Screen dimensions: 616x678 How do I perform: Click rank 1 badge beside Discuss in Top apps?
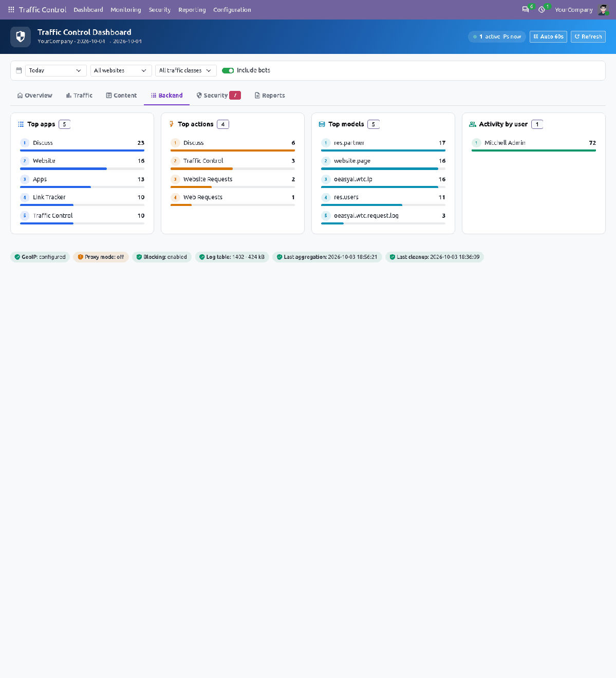(25, 143)
